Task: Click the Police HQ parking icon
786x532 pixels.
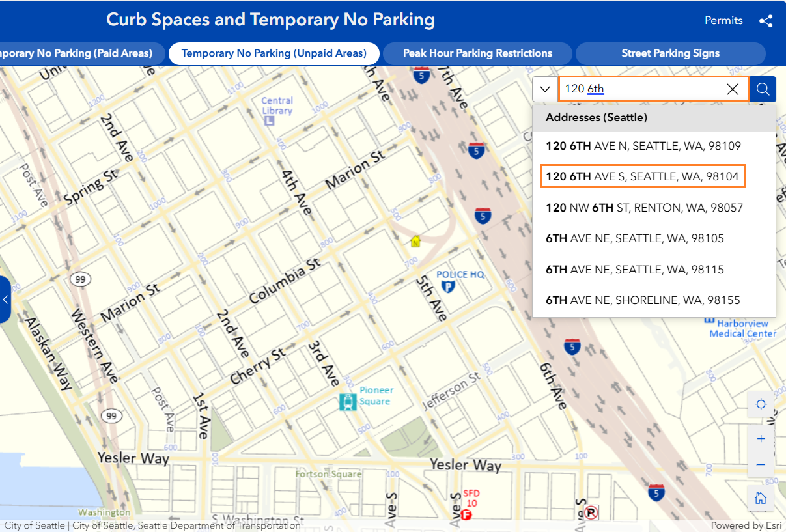Action: pos(448,287)
